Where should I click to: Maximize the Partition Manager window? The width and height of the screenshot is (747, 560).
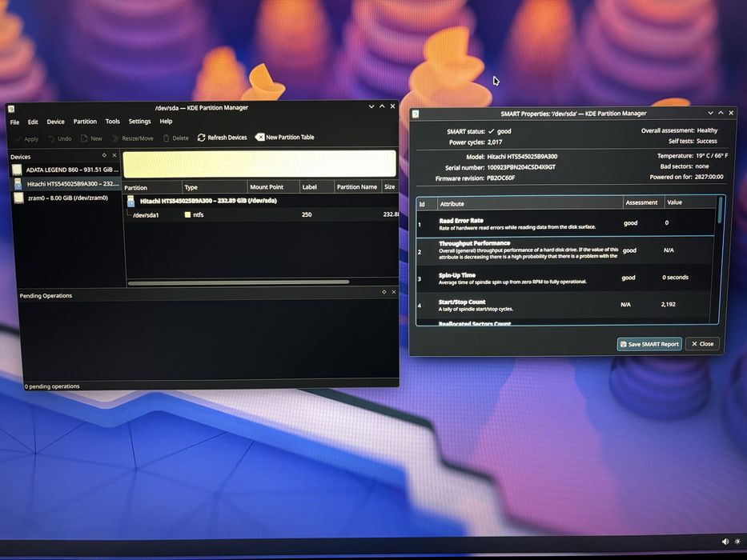coord(382,106)
